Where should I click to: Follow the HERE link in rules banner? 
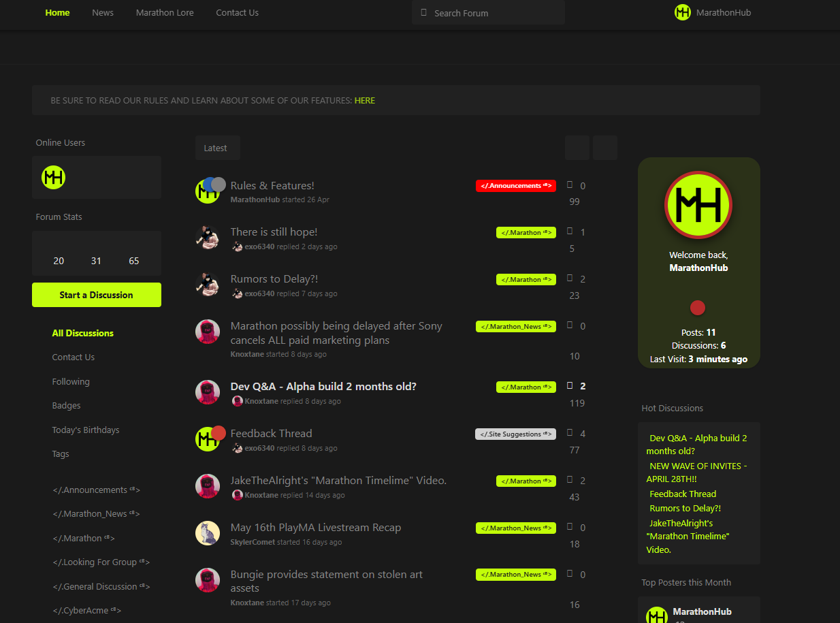pos(365,100)
